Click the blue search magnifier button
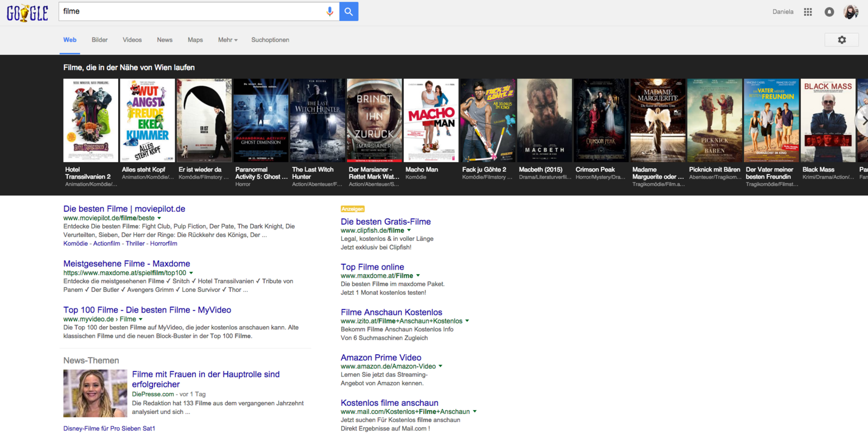 349,11
